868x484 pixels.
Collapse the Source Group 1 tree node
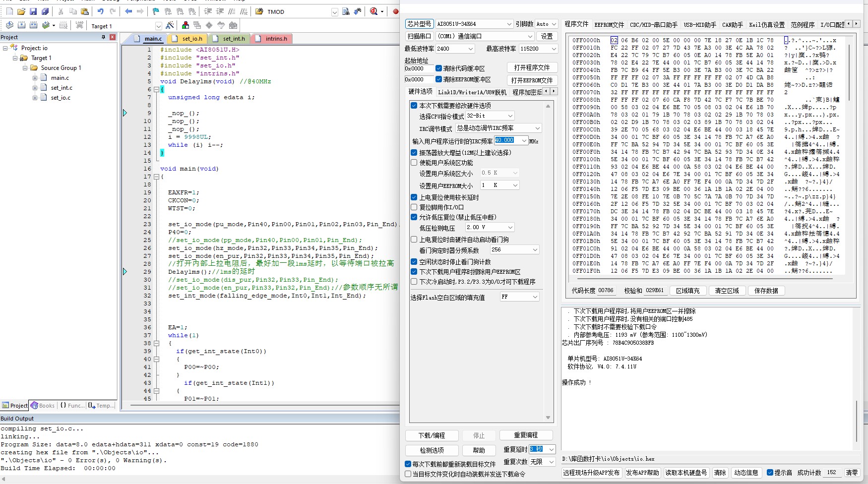tap(25, 68)
